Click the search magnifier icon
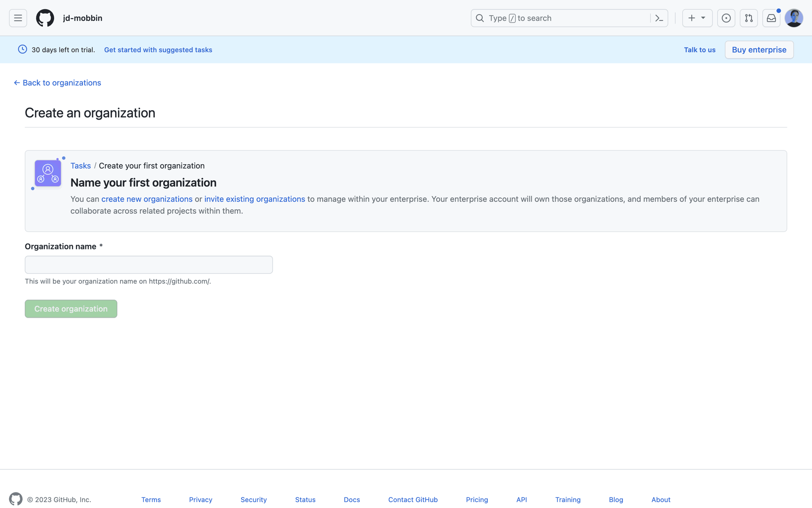The height and width of the screenshot is (508, 812). (480, 18)
